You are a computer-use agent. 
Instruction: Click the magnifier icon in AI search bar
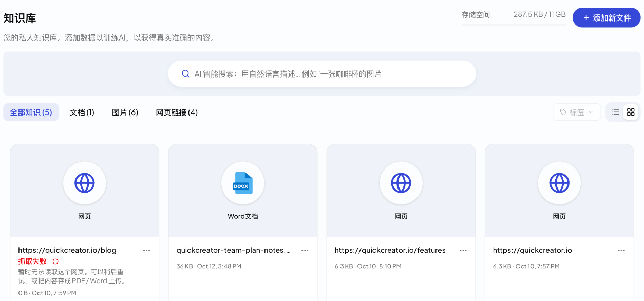[186, 74]
